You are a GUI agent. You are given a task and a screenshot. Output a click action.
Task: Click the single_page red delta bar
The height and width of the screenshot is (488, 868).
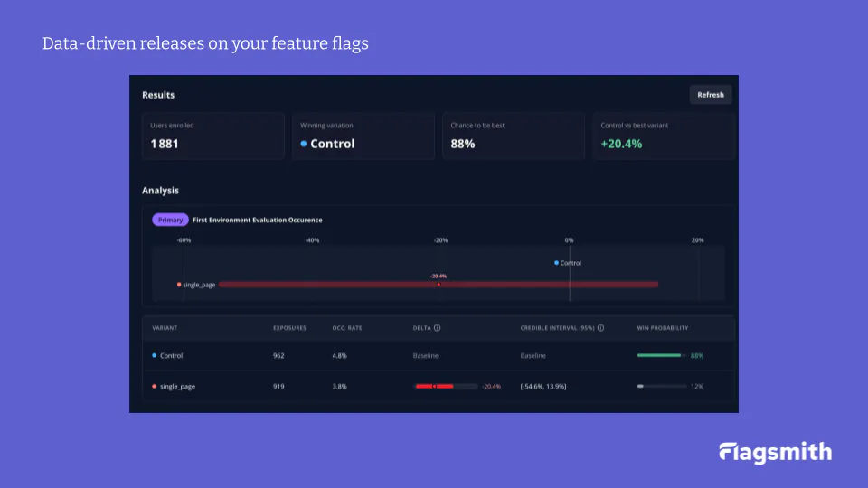(x=435, y=386)
